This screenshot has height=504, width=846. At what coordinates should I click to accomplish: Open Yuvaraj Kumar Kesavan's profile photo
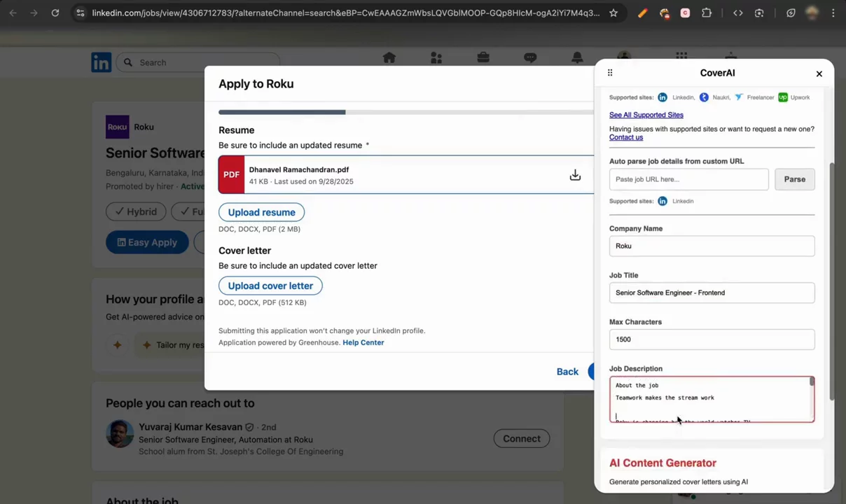point(119,433)
